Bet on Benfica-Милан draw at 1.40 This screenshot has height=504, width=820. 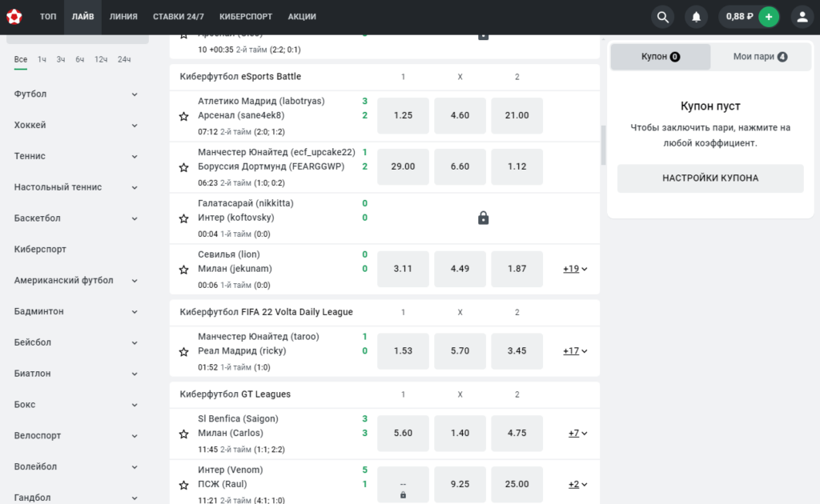coord(460,433)
